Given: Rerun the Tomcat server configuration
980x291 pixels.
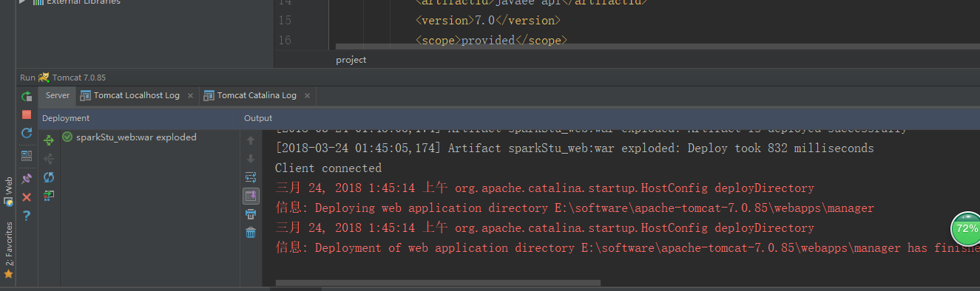Looking at the screenshot, I should pyautogui.click(x=27, y=96).
